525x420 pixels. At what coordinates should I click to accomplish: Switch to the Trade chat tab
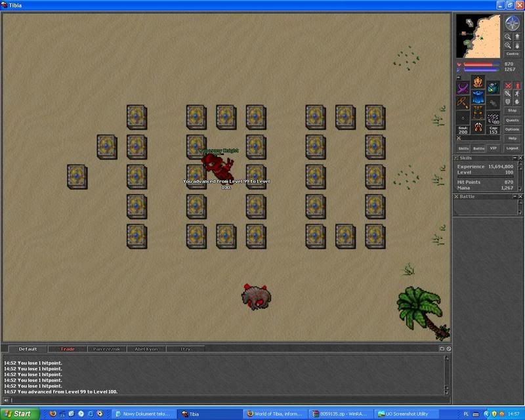tap(68, 349)
